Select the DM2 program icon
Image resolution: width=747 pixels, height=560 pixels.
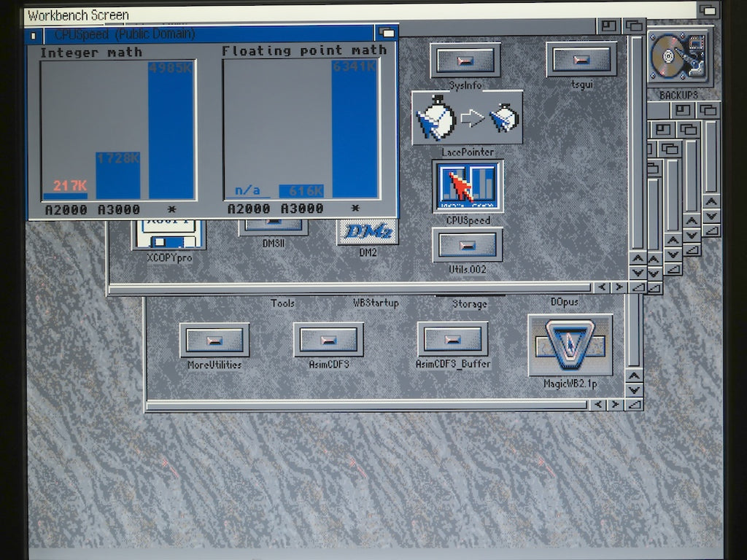coord(368,232)
